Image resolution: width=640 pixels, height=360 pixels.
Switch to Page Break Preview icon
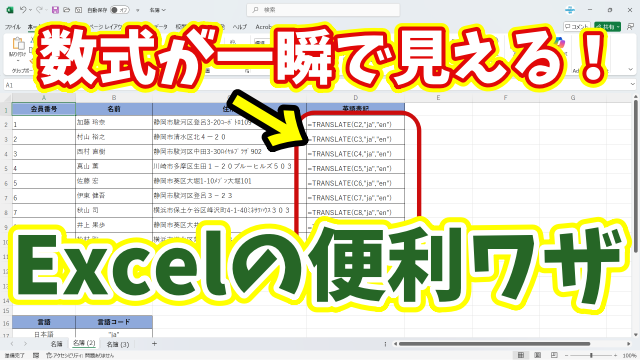tap(554, 355)
